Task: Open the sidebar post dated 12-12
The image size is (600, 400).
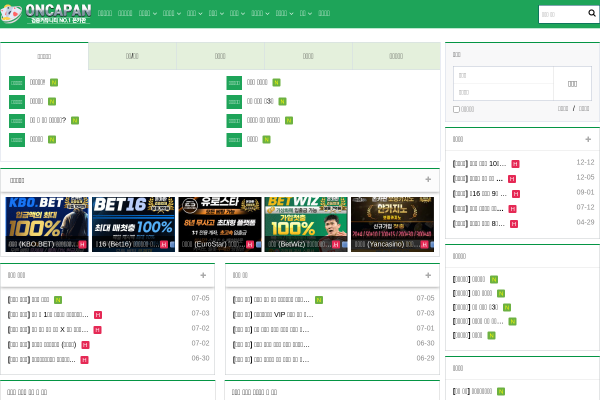Action: coord(479,164)
